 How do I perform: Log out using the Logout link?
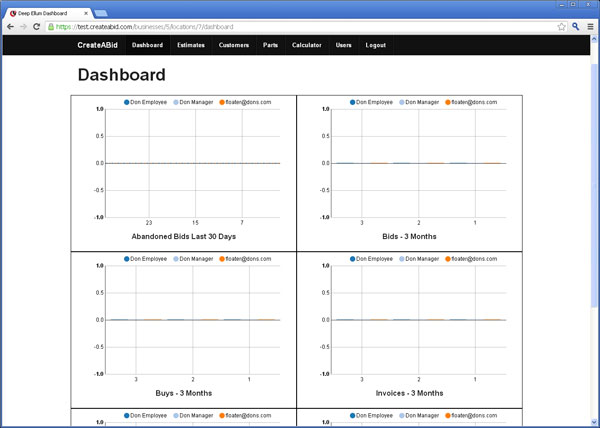375,46
